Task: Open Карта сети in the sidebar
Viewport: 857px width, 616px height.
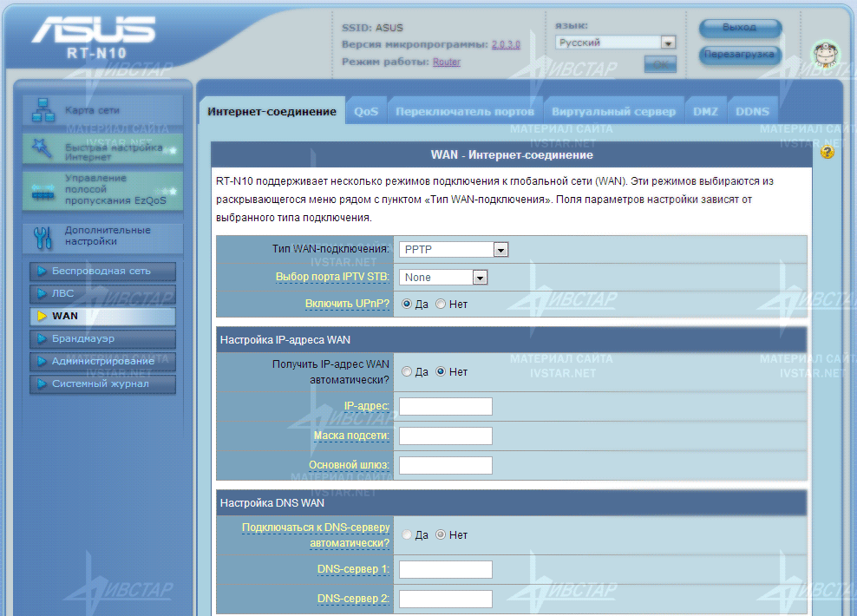Action: (x=102, y=110)
